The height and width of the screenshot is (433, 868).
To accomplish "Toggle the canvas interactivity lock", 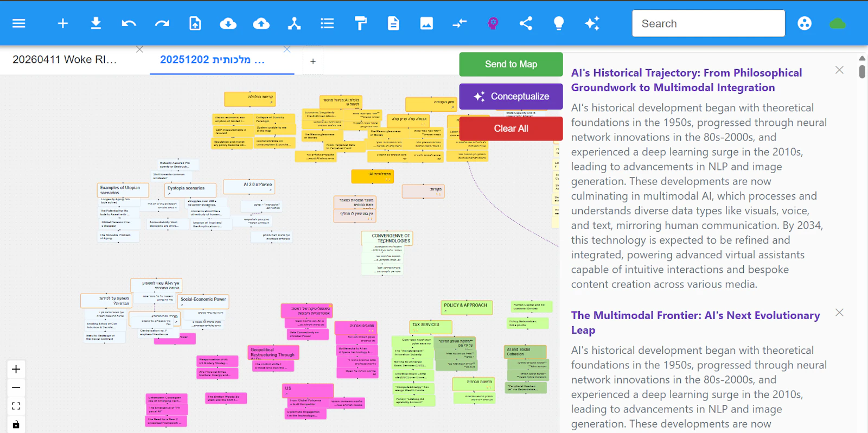I will point(16,424).
